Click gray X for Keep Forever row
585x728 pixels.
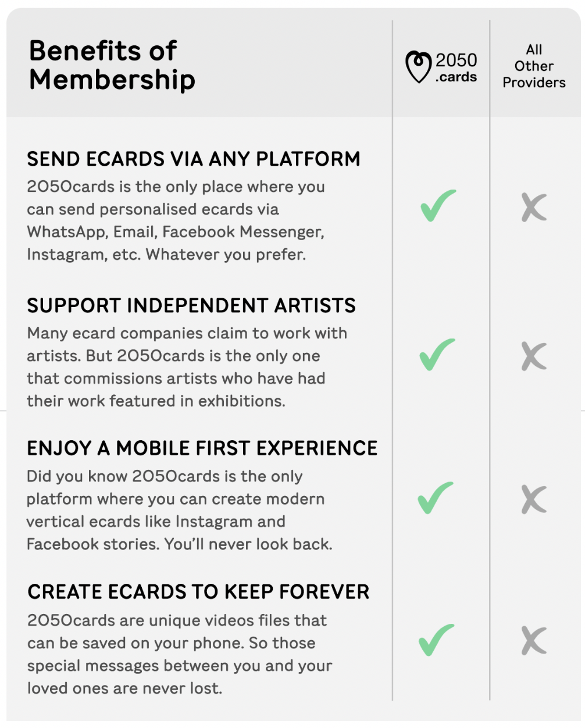click(x=534, y=641)
